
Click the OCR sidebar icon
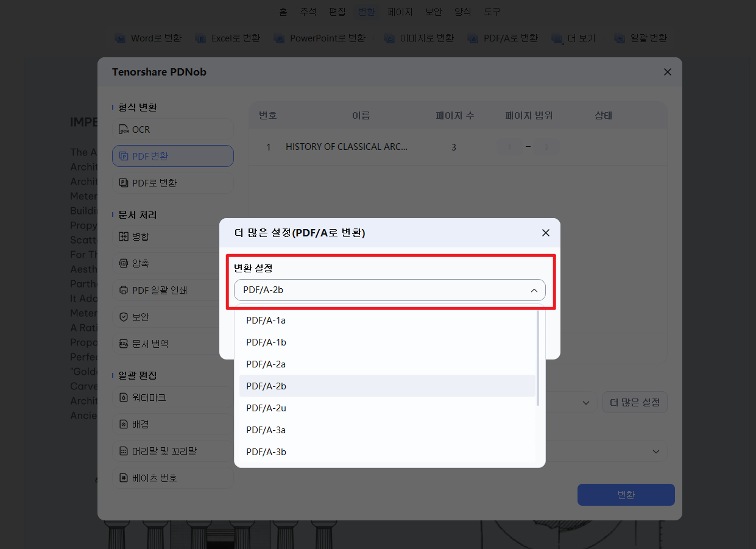click(124, 130)
